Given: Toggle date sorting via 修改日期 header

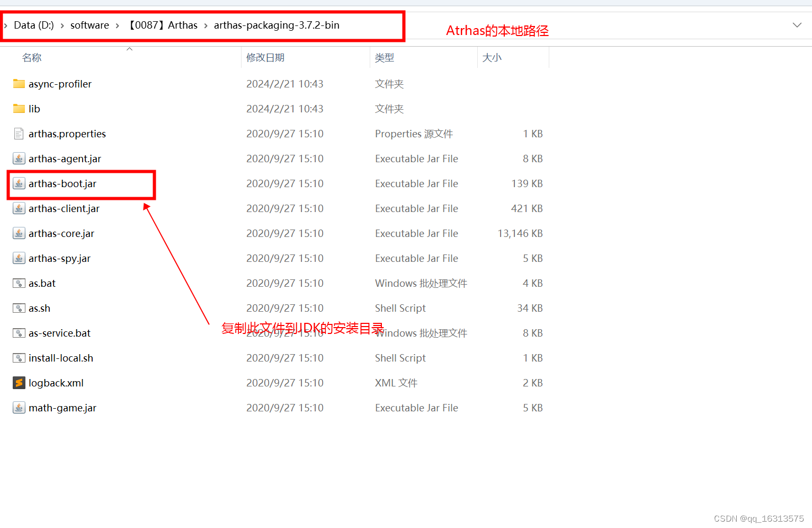Looking at the screenshot, I should tap(265, 57).
